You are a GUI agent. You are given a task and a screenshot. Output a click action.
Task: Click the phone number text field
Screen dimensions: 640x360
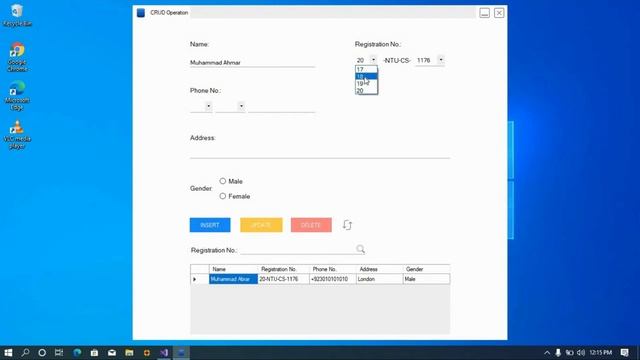(282, 107)
